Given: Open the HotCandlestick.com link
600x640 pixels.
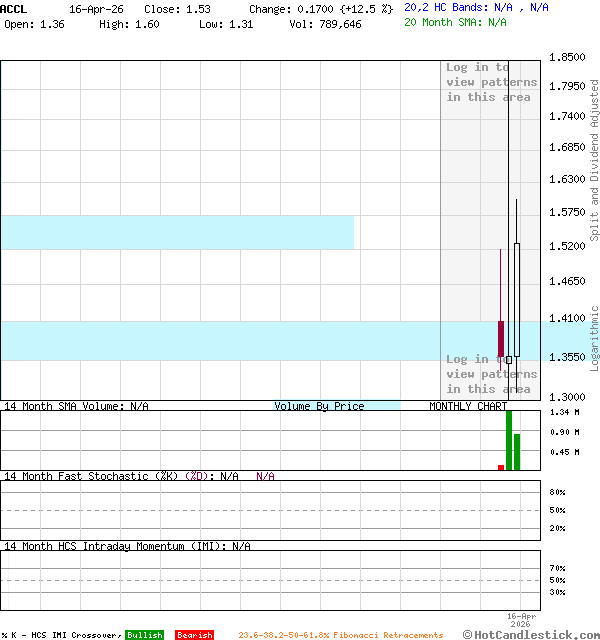Looking at the screenshot, I should pos(537,634).
